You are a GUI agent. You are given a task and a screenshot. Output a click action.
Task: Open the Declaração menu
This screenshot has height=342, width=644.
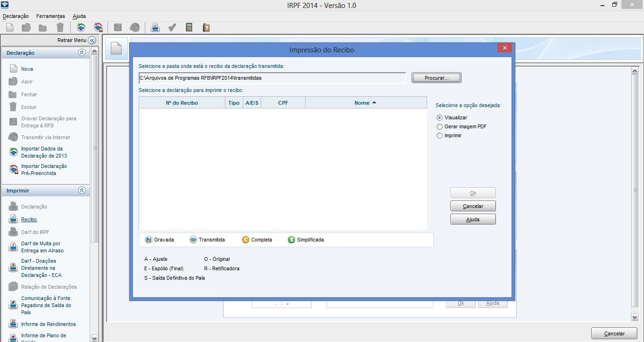coord(16,16)
